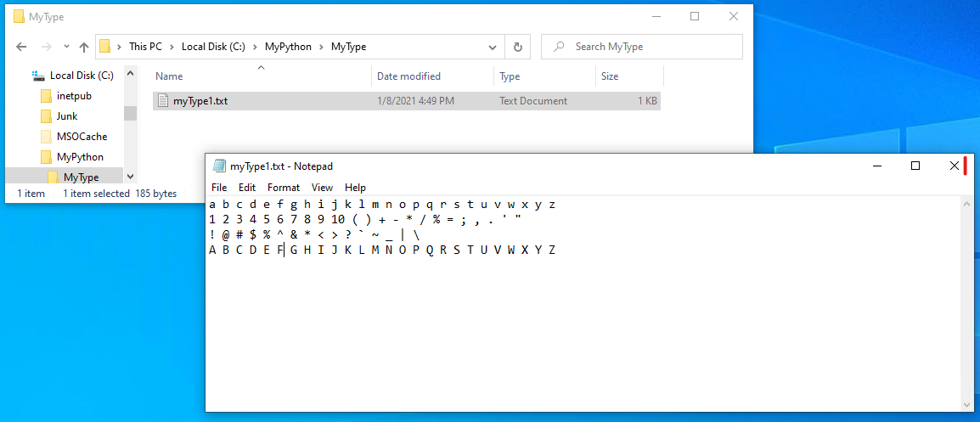Click the Back arrow in File Explorer
Viewport: 980px width, 422px height.
pos(22,47)
